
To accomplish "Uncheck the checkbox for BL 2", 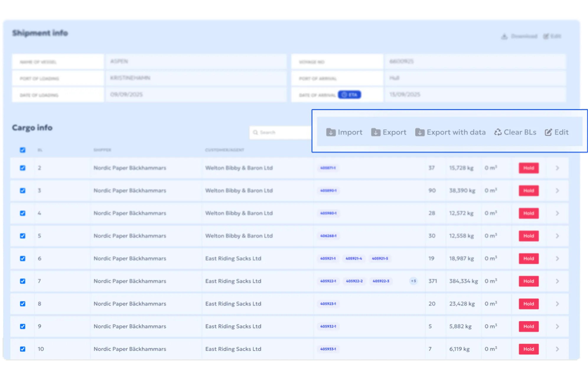I will coord(22,168).
